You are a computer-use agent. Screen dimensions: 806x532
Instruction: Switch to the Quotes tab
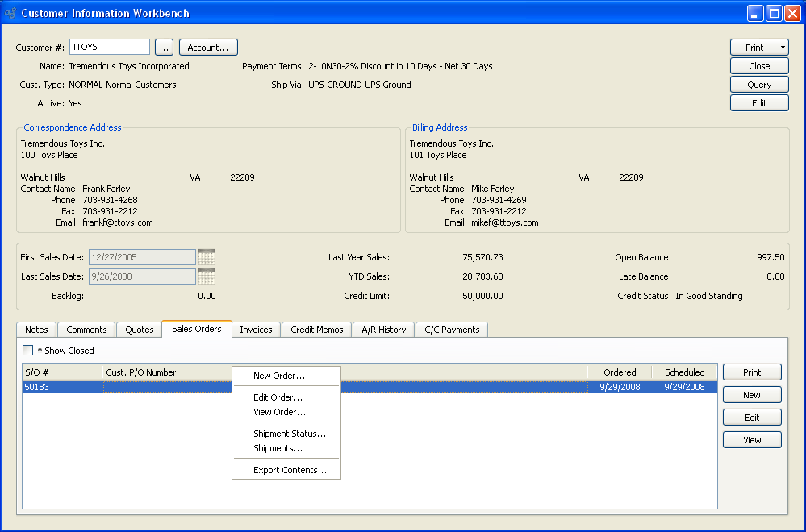pos(139,330)
